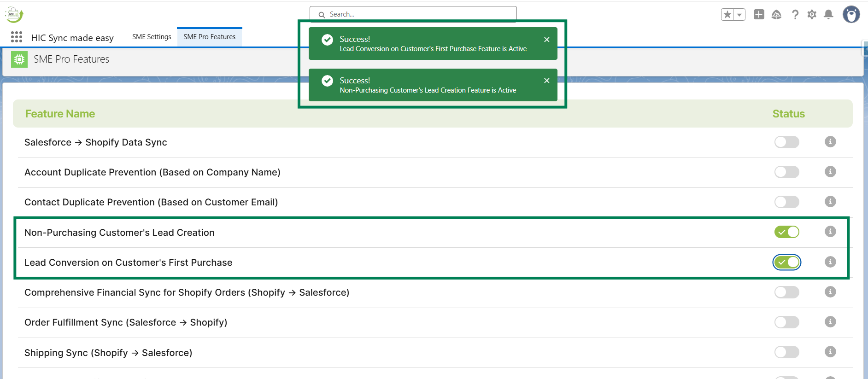Close the Non-Purchasing Lead Creation success toast

coord(546,81)
